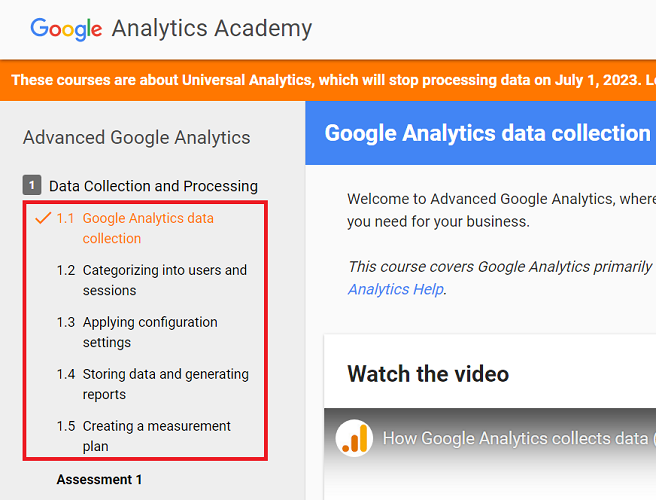This screenshot has width=656, height=500.
Task: Open lesson 1.4 Storing data and generating reports
Action: [165, 384]
